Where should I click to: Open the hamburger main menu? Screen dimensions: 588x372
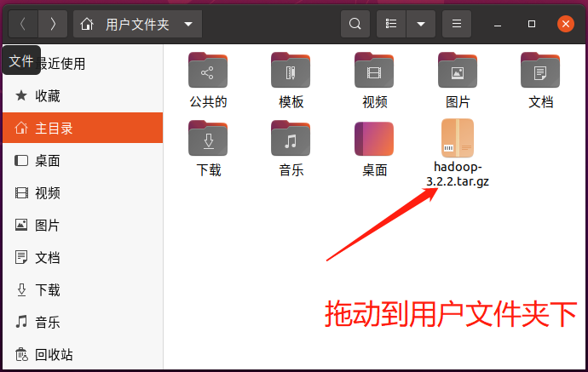tap(457, 24)
